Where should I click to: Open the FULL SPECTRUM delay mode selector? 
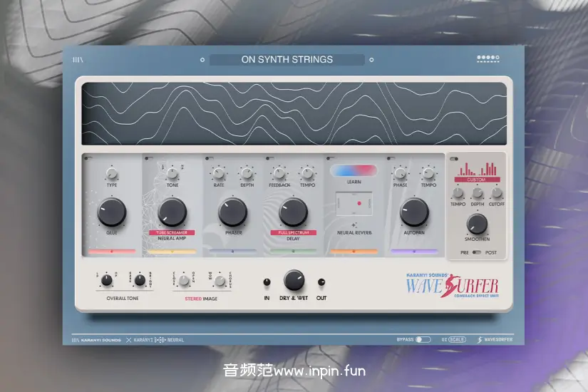point(293,232)
